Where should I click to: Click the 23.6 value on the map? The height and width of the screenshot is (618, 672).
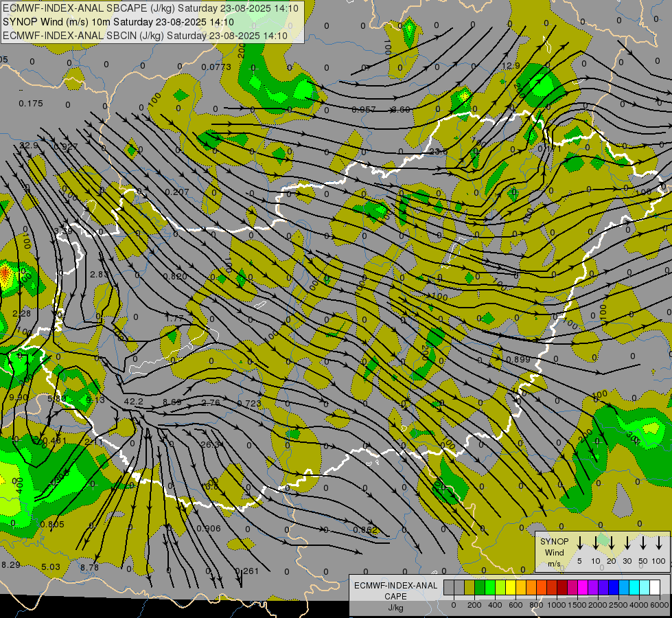438,151
